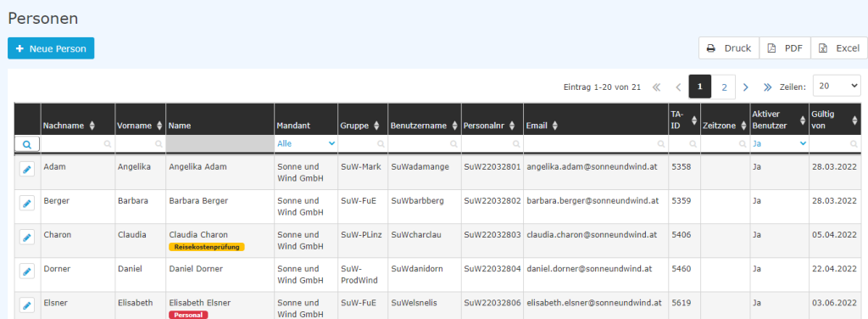
Task: Click email angelika.adam@sonneundwind.at
Action: click(593, 166)
